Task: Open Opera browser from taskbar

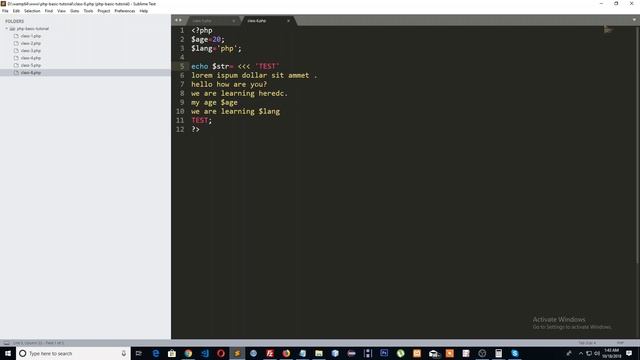Action: 221,353
